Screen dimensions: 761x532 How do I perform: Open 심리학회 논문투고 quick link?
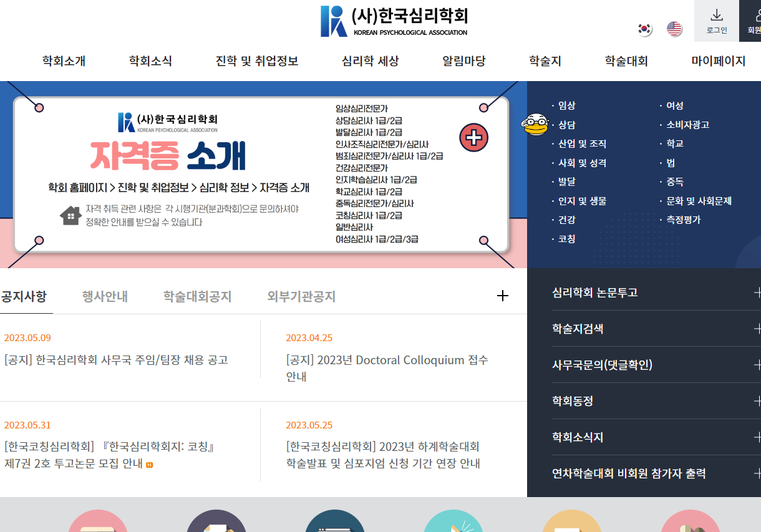click(x=594, y=293)
